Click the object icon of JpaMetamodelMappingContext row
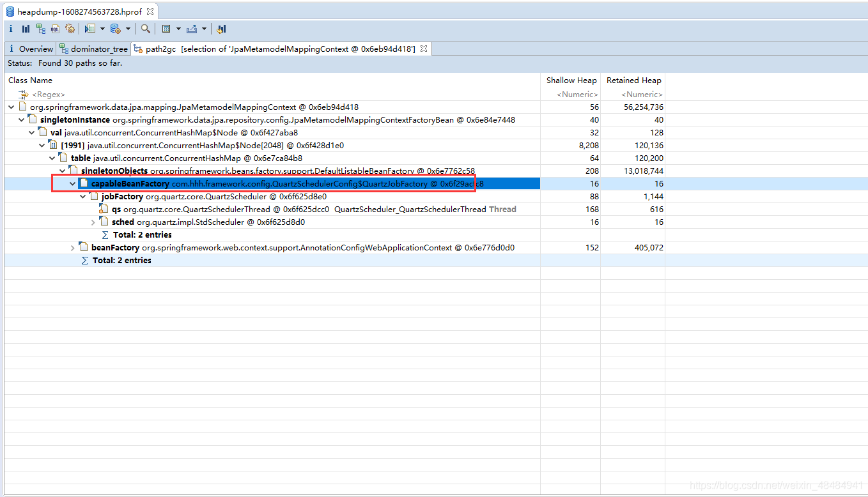Image resolution: width=868 pixels, height=497 pixels. coord(22,107)
